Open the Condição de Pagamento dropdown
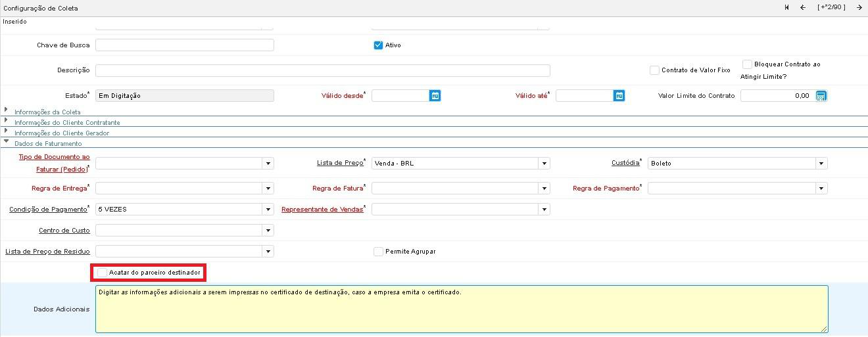The height and width of the screenshot is (337, 868). [268, 210]
